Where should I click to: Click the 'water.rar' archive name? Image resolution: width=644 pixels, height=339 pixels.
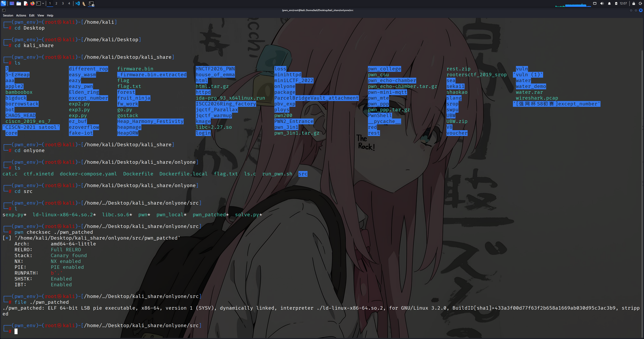point(529,92)
